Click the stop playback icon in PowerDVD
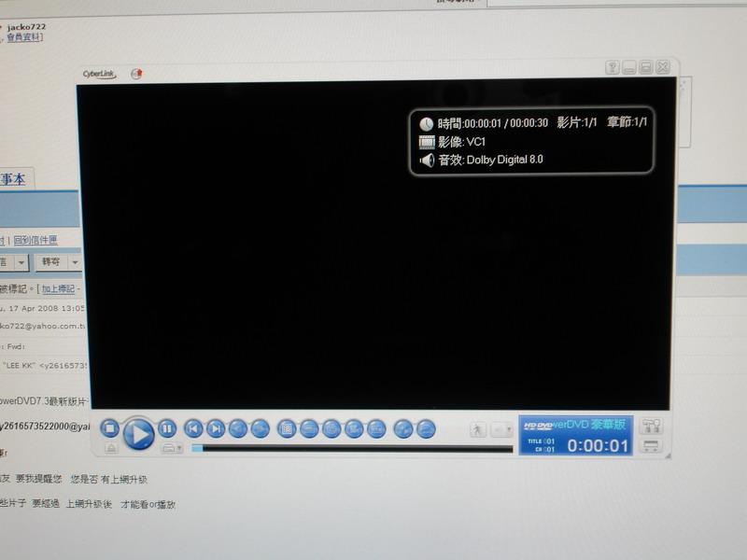The width and height of the screenshot is (747, 560). point(109,427)
